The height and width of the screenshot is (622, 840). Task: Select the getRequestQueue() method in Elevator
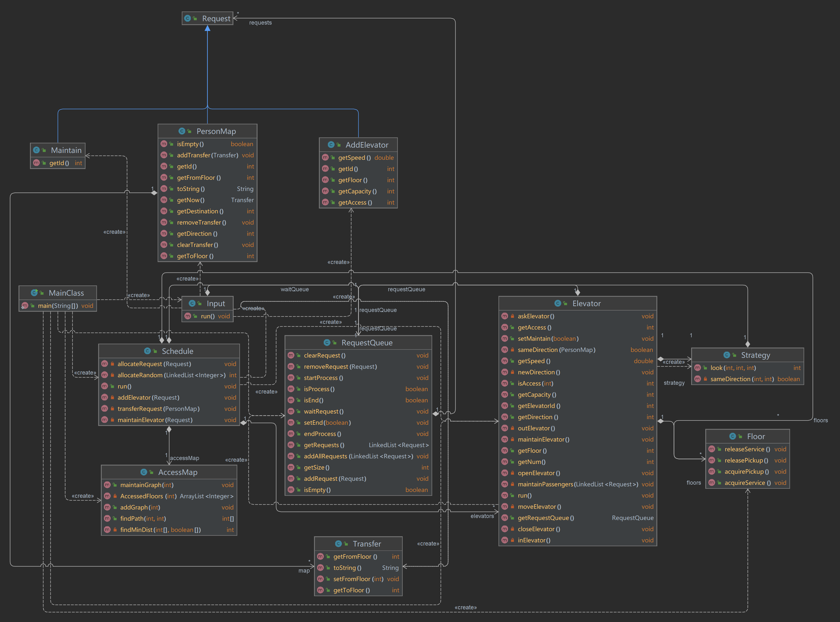545,518
